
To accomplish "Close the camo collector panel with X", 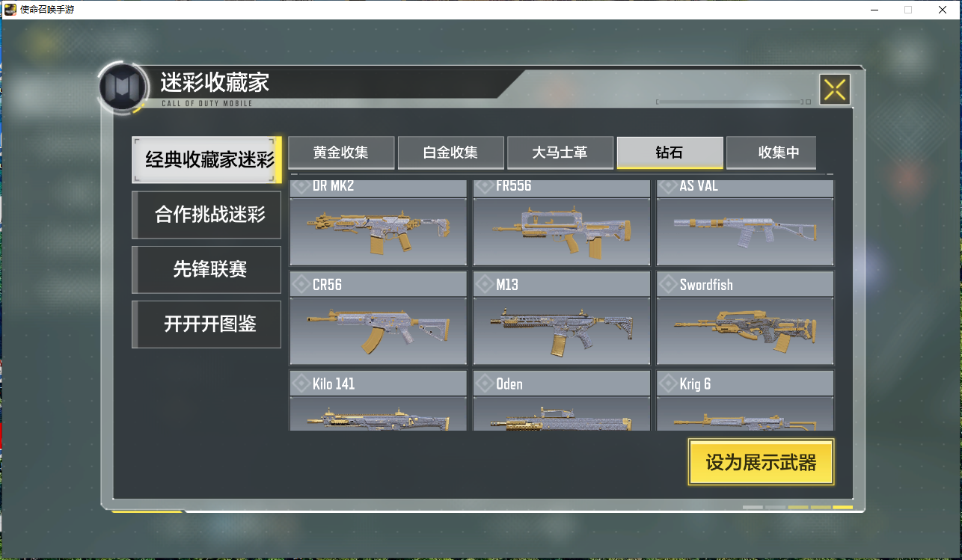I will (x=835, y=90).
